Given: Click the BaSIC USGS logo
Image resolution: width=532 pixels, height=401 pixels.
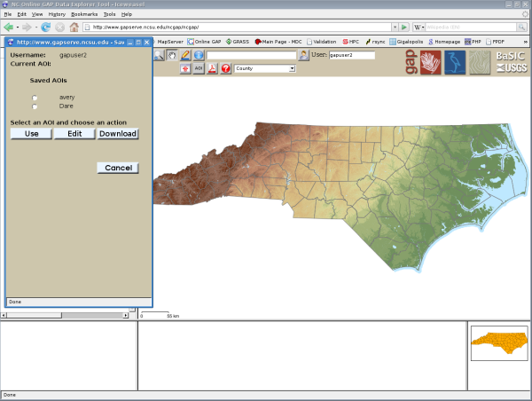Looking at the screenshot, I should [512, 62].
